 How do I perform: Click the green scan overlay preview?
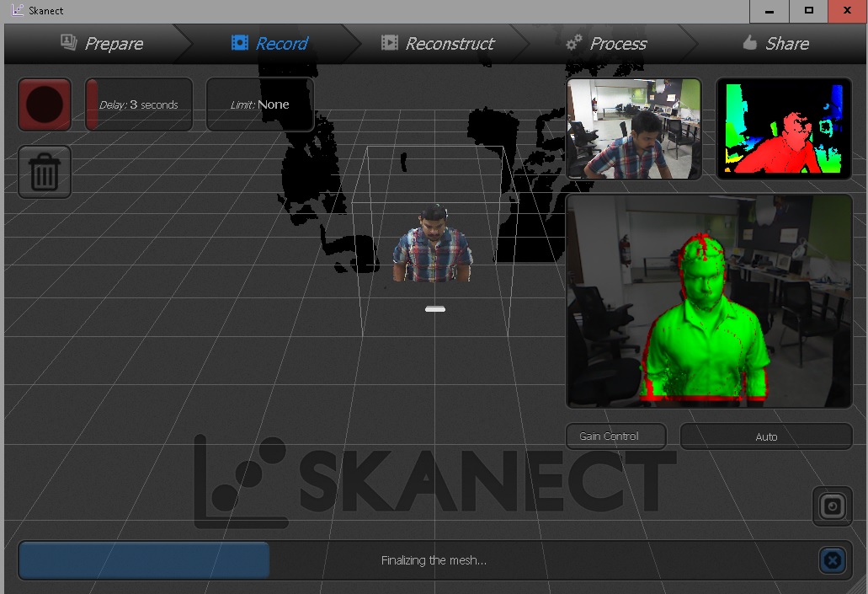point(709,301)
